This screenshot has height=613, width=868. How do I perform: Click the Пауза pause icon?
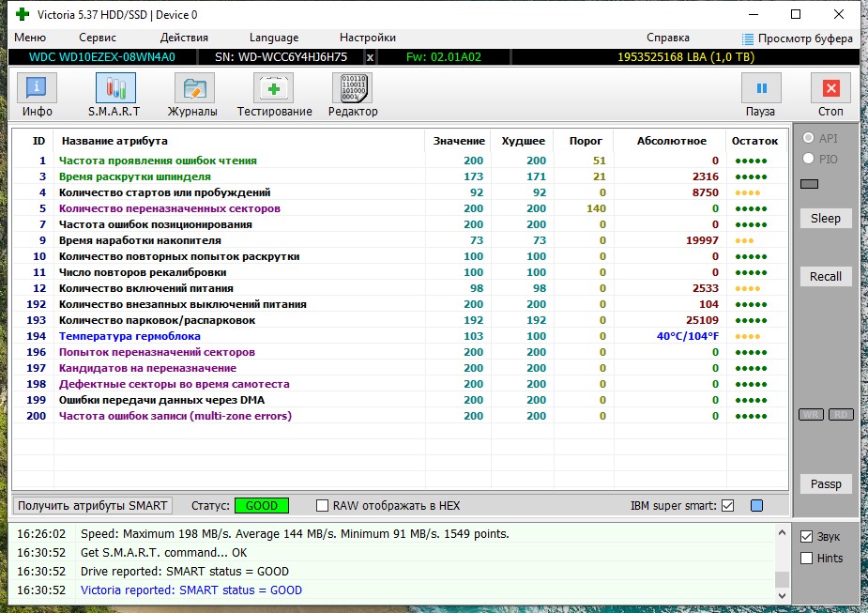761,88
